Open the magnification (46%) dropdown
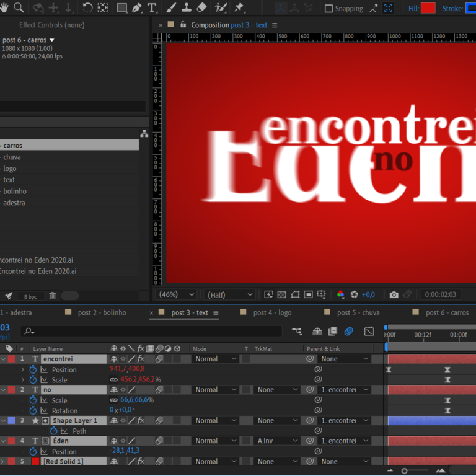Image resolution: width=476 pixels, height=476 pixels. 177,294
